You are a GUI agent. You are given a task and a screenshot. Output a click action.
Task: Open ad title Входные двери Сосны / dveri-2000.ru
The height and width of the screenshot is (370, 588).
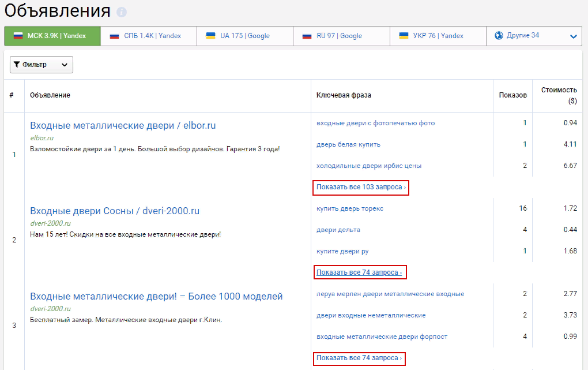coord(115,211)
